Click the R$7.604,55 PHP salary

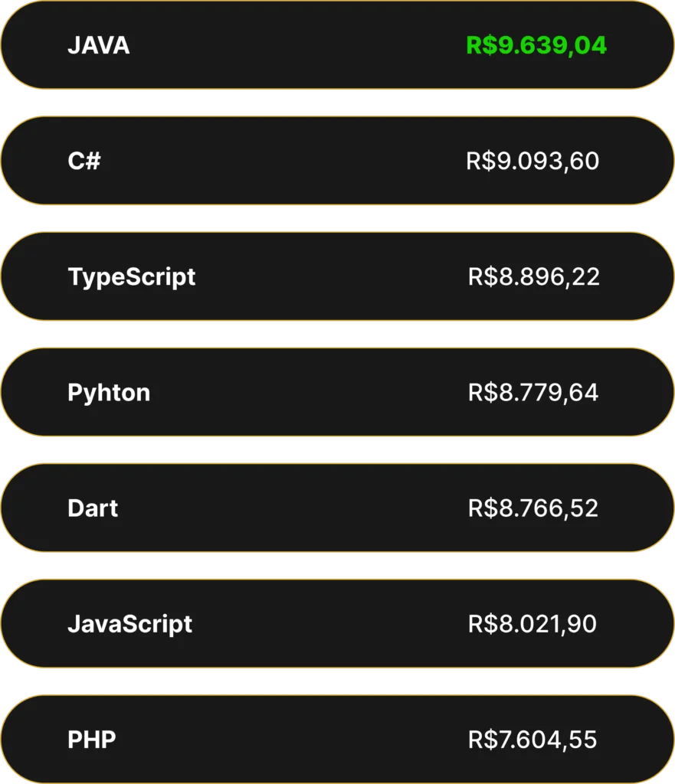coord(532,740)
